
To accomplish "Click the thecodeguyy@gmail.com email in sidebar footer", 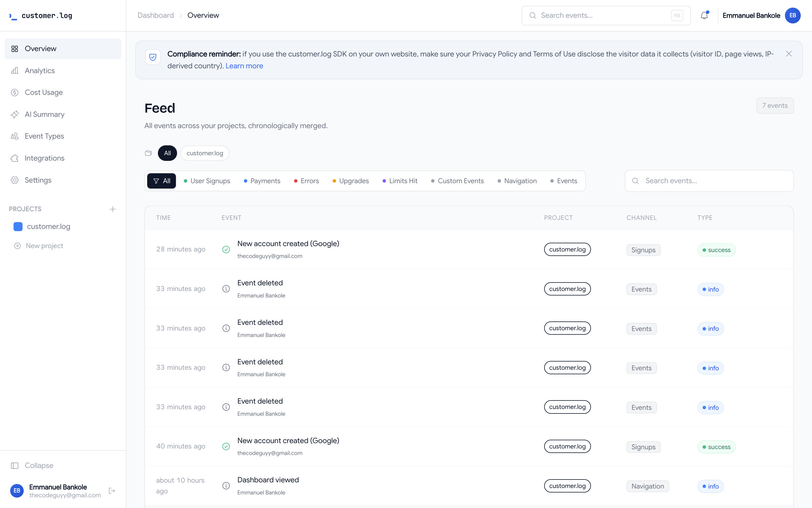I will [x=65, y=495].
